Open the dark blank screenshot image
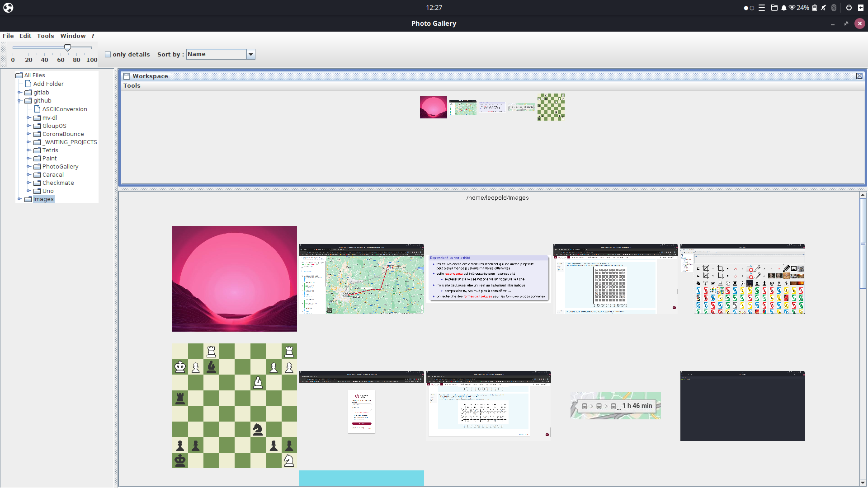The width and height of the screenshot is (868, 488). point(743,406)
